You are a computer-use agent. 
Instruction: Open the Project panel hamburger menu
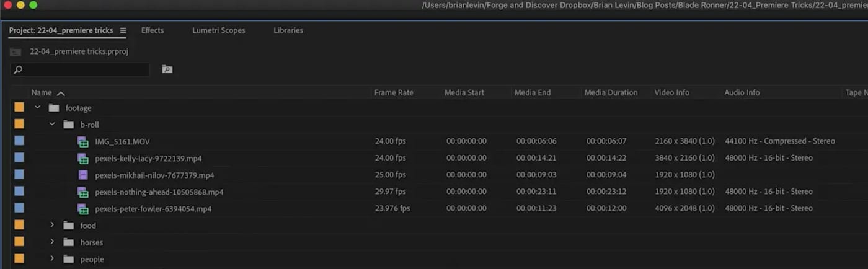coord(123,30)
